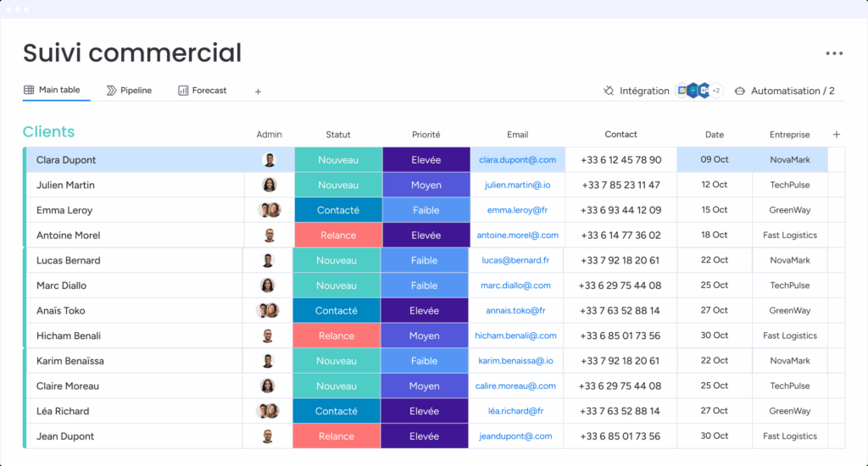Click Emma Leroy's phone +33 6 93 44 12 09
Screen dimensions: 868x466
pyautogui.click(x=620, y=210)
